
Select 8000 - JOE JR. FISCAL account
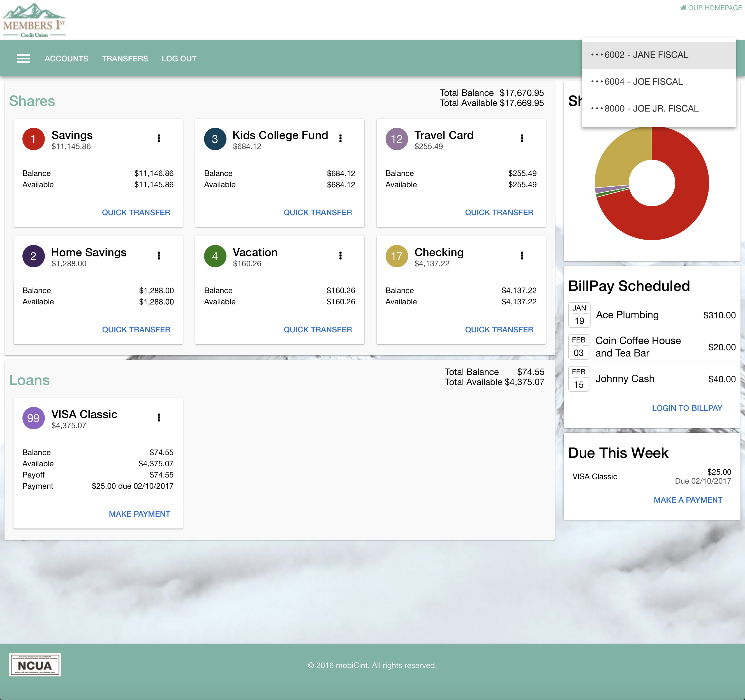[659, 109]
